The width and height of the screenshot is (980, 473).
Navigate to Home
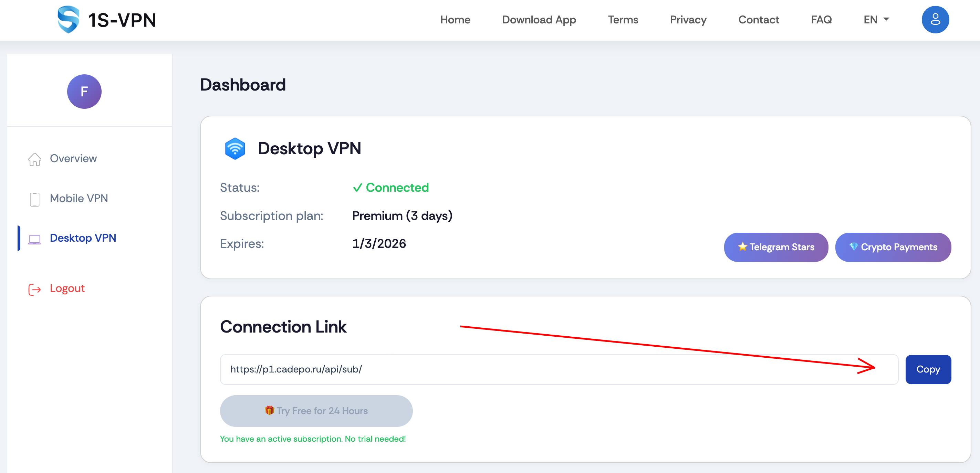coord(455,19)
